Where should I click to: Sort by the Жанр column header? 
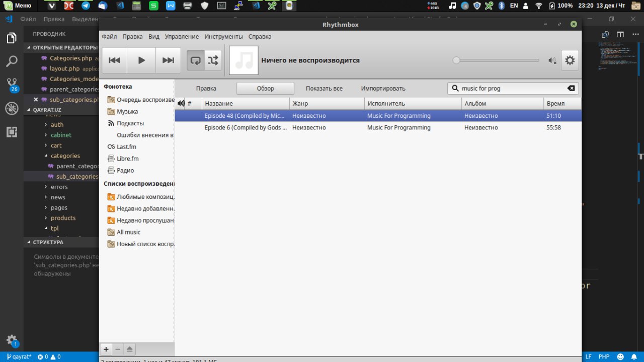(x=327, y=103)
